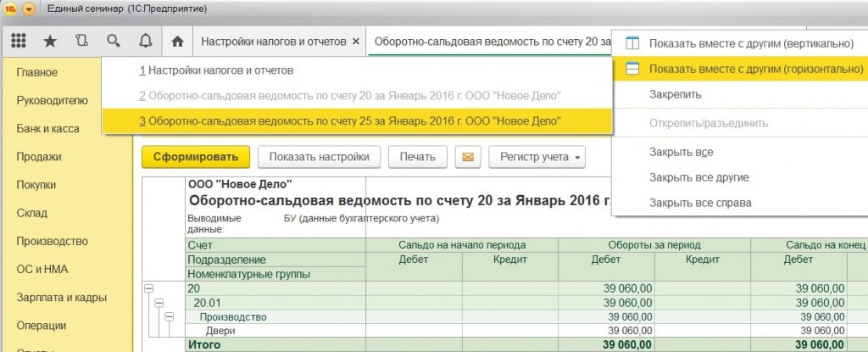868x352 pixels.
Task: Open the Регистр учета dropdown
Action: (x=541, y=157)
